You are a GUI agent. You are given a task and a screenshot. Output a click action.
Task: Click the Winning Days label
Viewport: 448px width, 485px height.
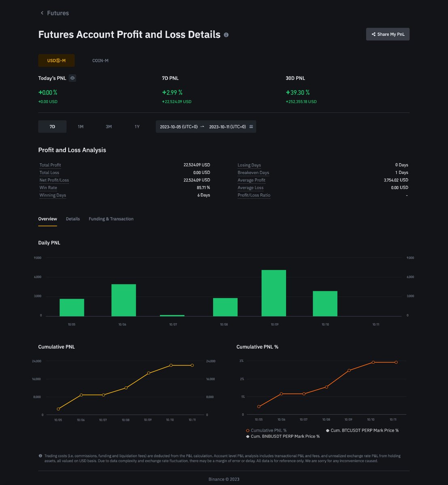pyautogui.click(x=53, y=195)
